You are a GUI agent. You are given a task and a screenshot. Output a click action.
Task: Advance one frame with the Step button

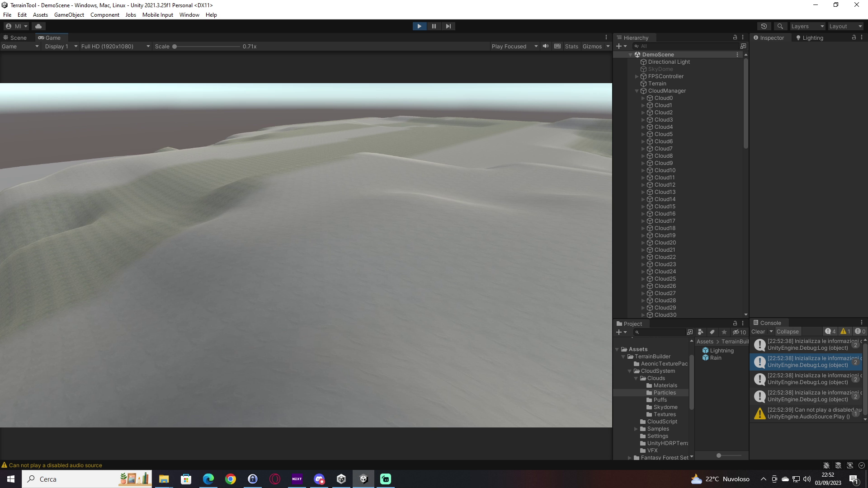tap(448, 26)
